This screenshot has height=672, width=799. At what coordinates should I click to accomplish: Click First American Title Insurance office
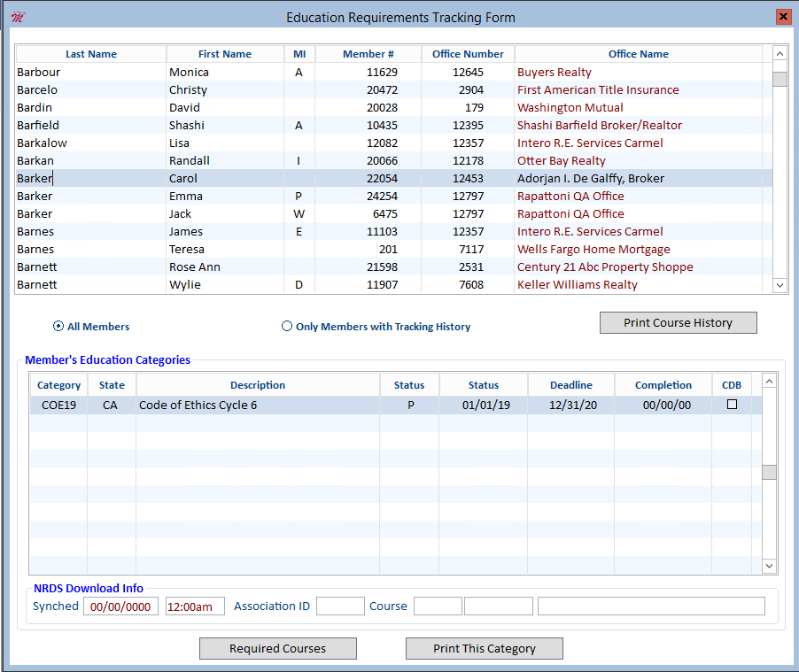[598, 89]
